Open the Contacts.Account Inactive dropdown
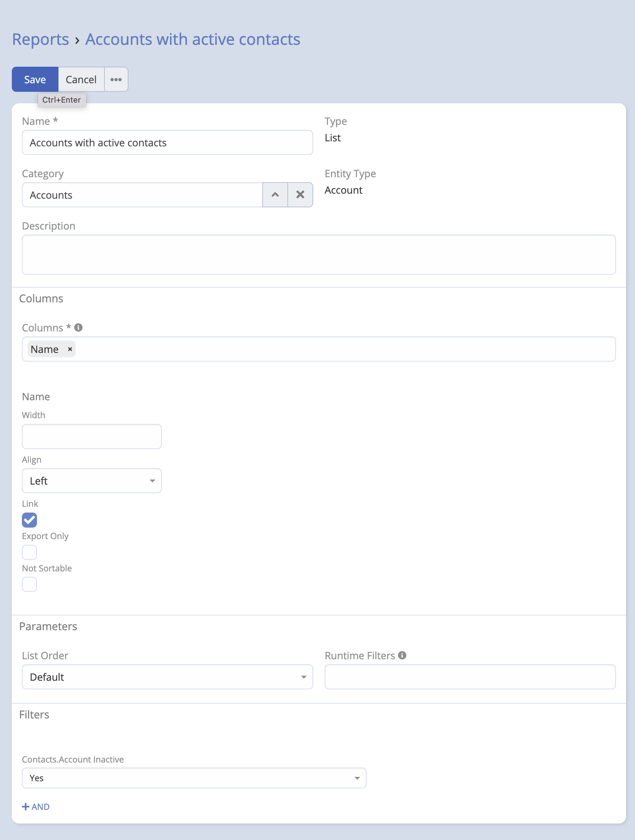635x840 pixels. (194, 778)
